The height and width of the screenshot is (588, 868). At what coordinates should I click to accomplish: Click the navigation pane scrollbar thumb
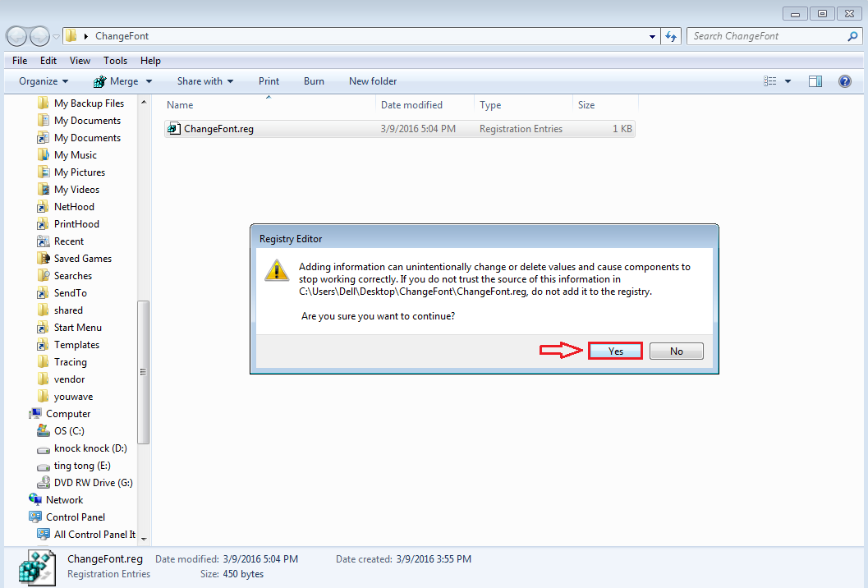coord(144,372)
